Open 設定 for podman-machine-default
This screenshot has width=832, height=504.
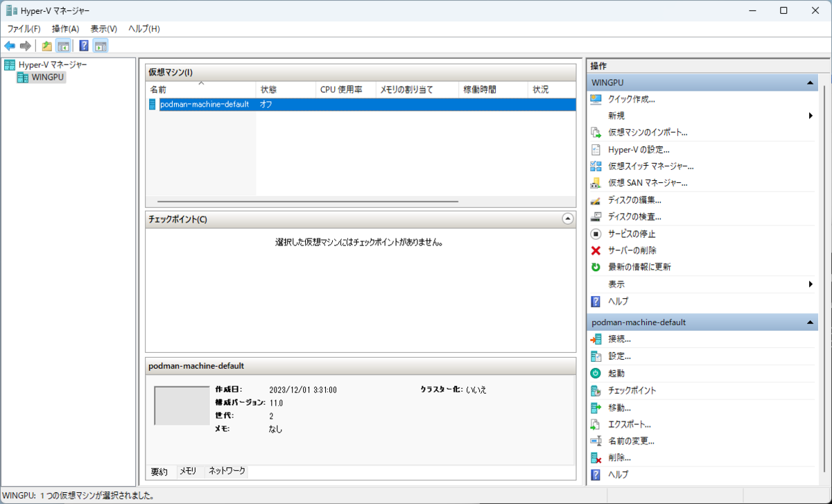[621, 356]
